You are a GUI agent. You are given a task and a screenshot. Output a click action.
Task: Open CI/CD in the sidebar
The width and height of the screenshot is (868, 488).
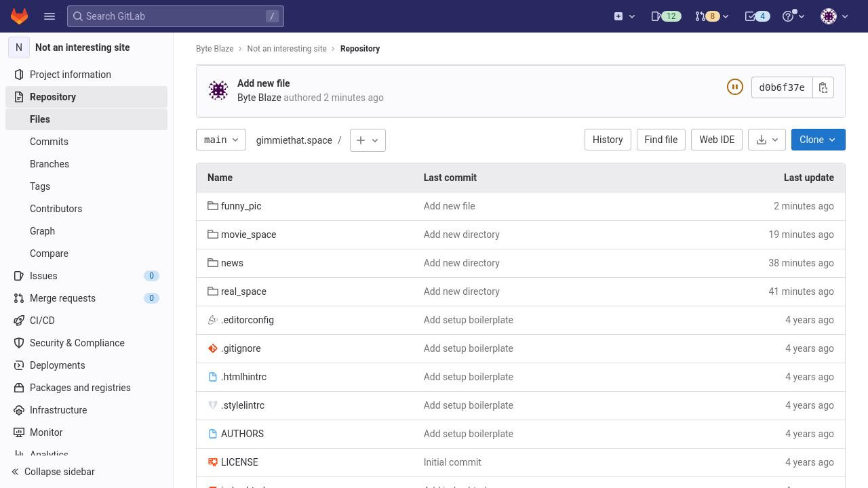[86, 321]
